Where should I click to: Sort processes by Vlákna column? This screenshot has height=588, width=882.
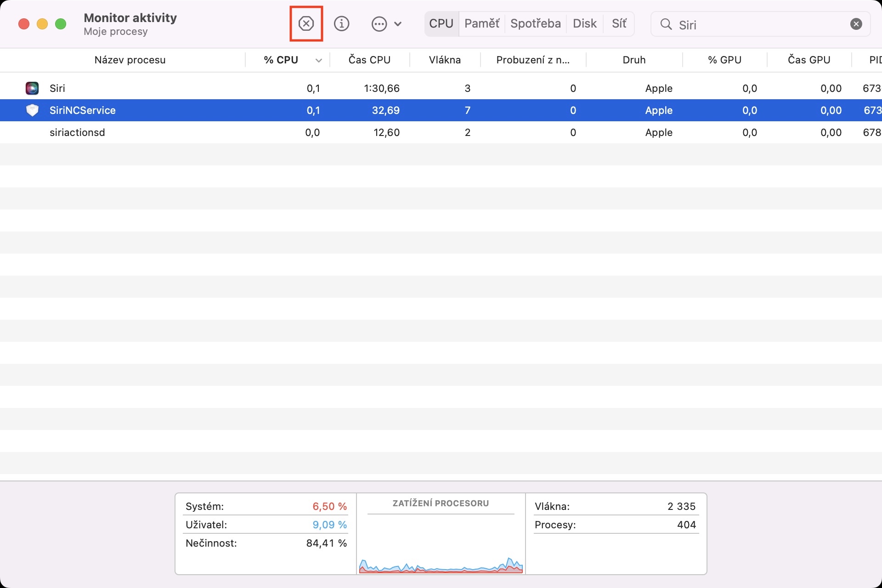tap(445, 60)
